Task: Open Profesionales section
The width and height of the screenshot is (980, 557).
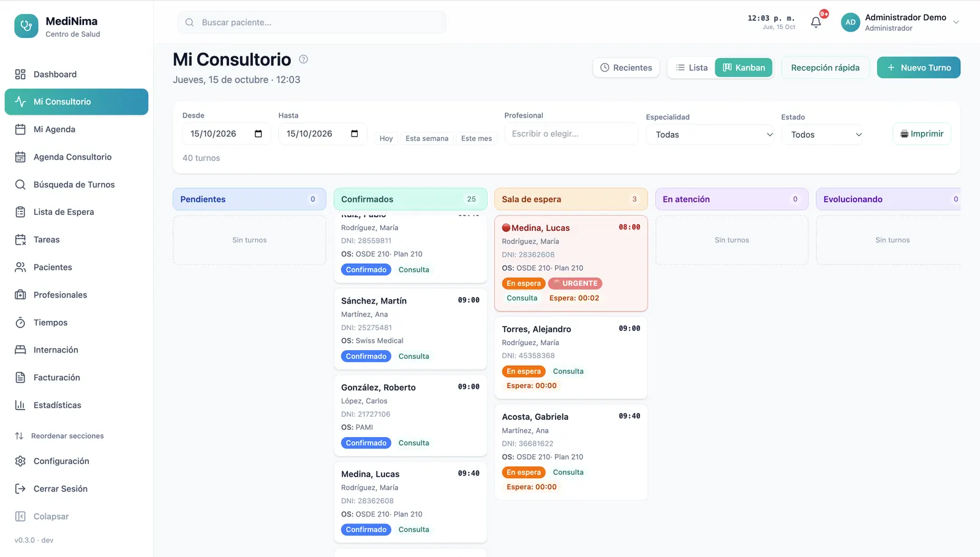Action: (77, 294)
